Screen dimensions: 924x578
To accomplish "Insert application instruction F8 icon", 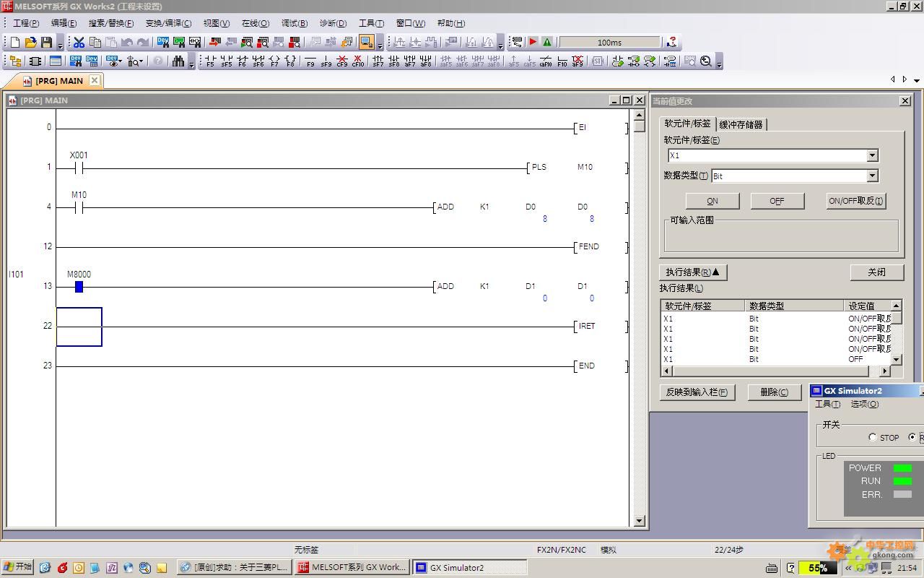I will [290, 61].
